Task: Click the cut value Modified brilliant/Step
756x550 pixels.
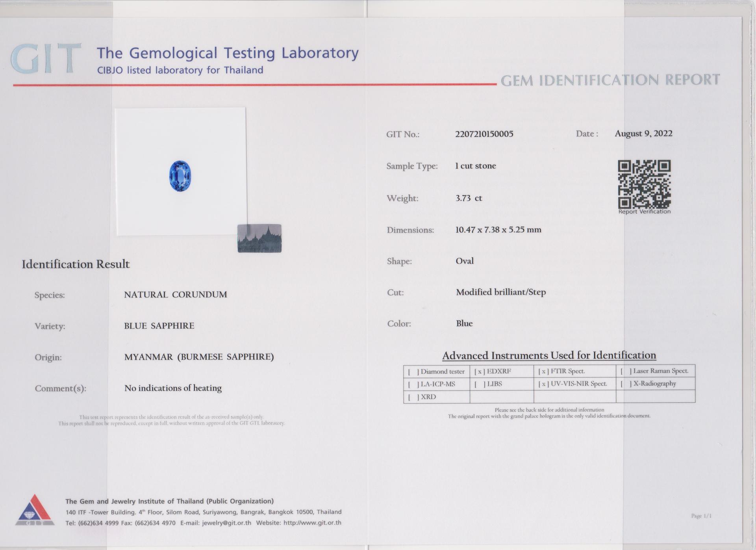Action: click(501, 292)
